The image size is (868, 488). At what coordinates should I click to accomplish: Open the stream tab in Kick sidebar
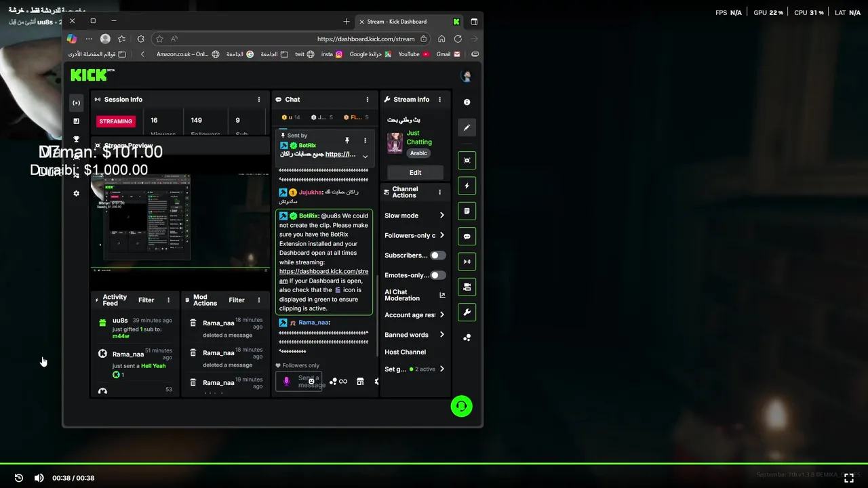[77, 103]
